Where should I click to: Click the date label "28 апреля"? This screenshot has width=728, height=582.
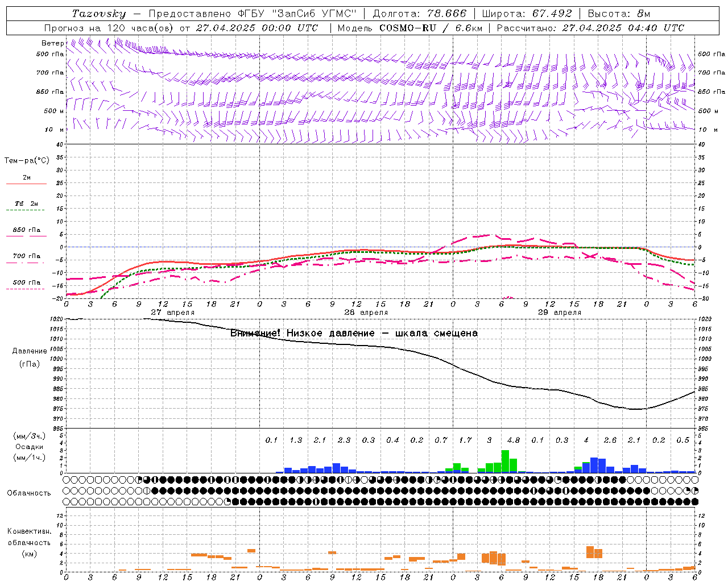click(x=366, y=313)
